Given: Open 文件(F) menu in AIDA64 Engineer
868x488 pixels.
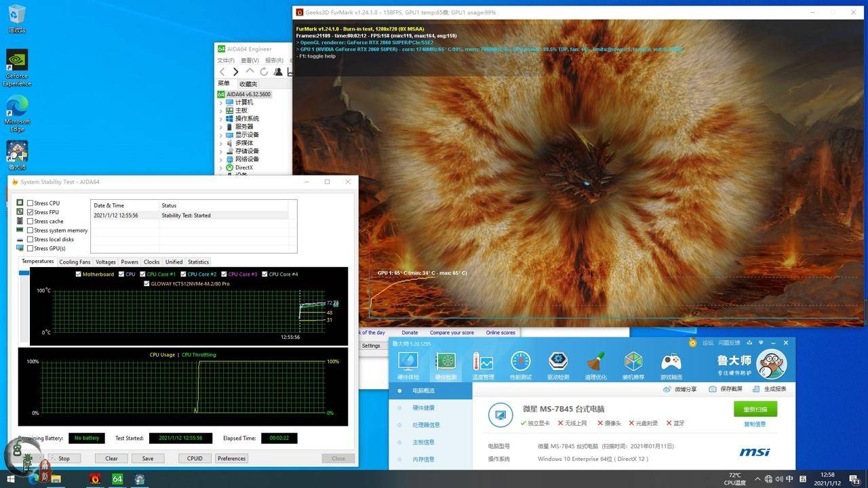Looking at the screenshot, I should 226,60.
